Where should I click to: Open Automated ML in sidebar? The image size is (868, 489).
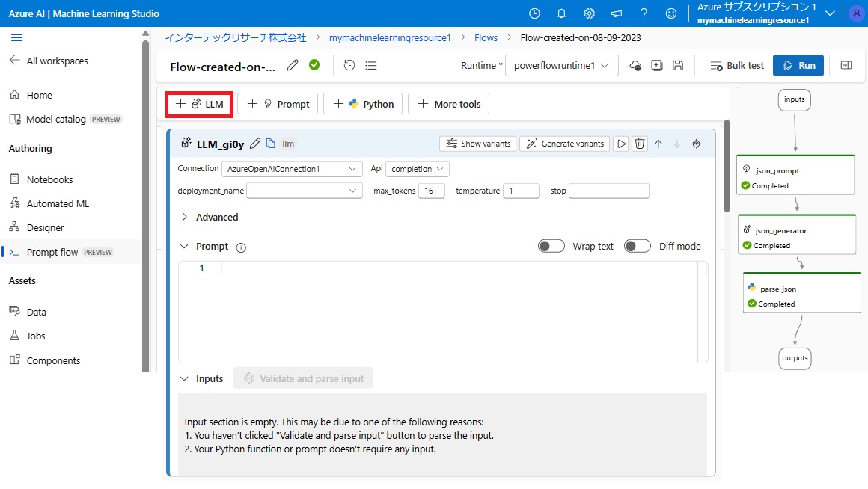coord(58,203)
